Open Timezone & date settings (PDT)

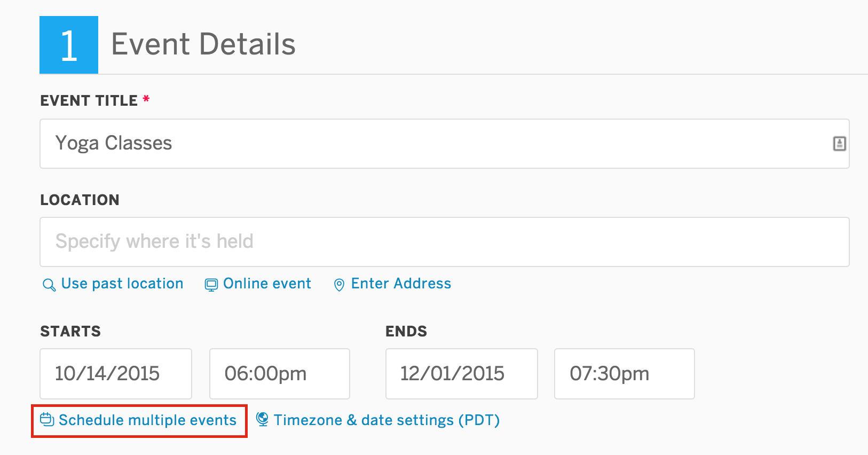click(386, 420)
